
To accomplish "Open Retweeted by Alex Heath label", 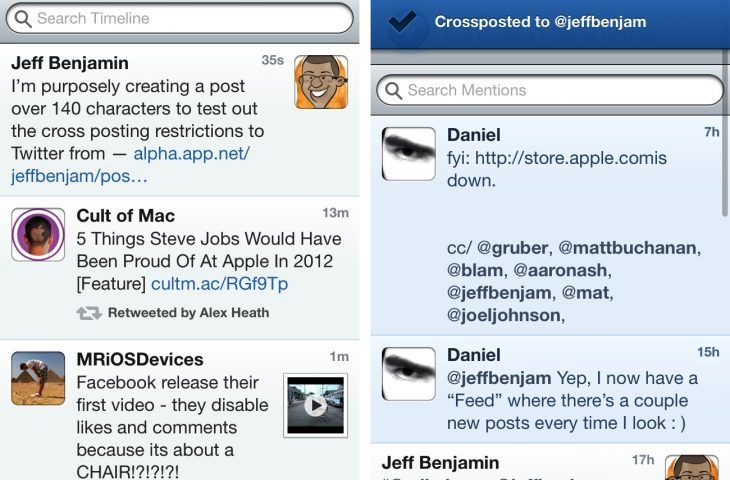I will pyautogui.click(x=189, y=313).
